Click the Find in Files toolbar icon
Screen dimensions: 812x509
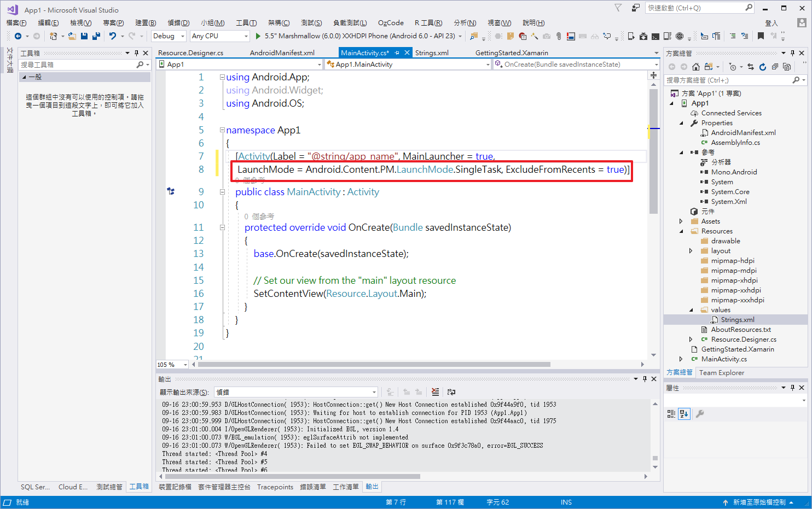pos(474,36)
